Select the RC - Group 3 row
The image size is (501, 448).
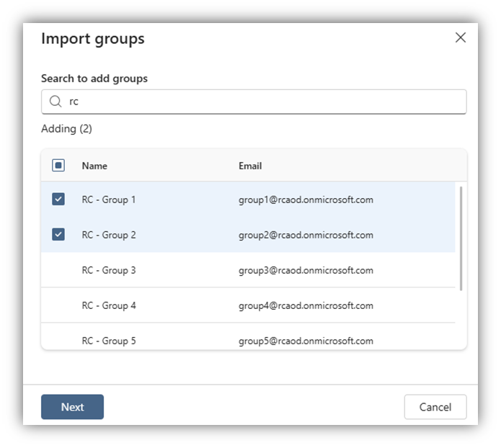[x=248, y=270]
